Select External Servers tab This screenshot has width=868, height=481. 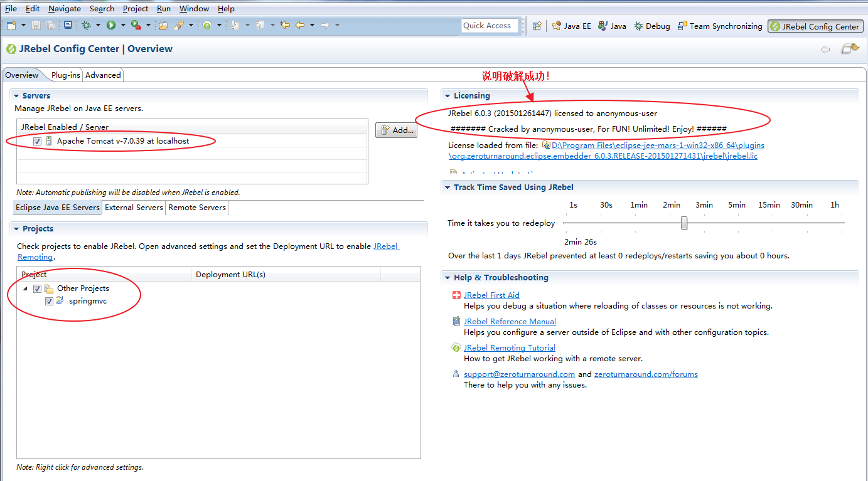tap(134, 208)
